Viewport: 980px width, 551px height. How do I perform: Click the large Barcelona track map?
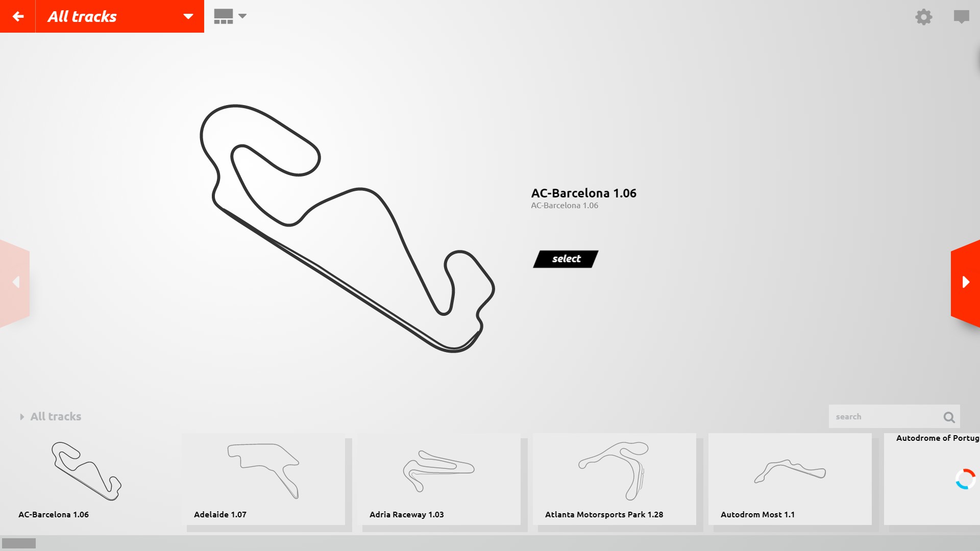(x=347, y=229)
